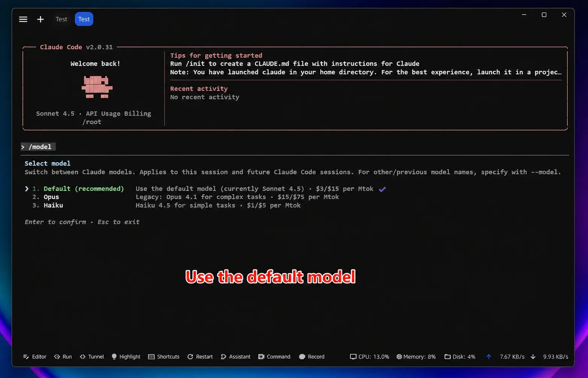The width and height of the screenshot is (588, 378).
Task: Select the Haiku model option
Action: pos(53,205)
